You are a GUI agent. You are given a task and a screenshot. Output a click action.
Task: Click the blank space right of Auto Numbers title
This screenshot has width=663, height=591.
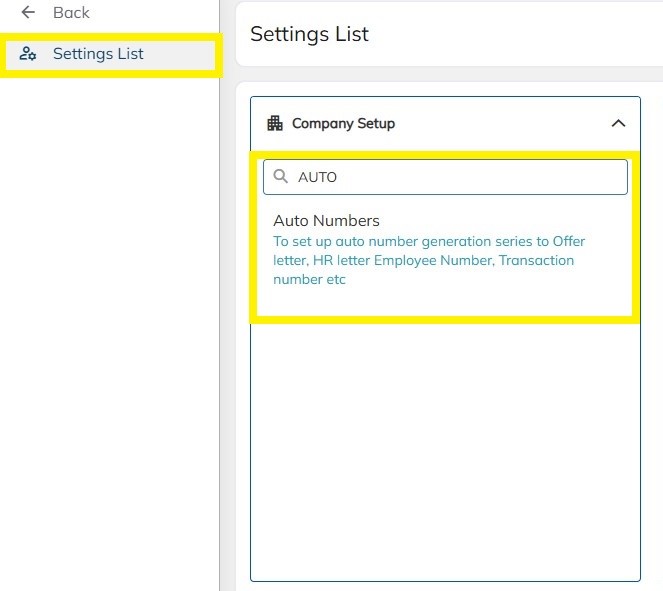tap(500, 221)
